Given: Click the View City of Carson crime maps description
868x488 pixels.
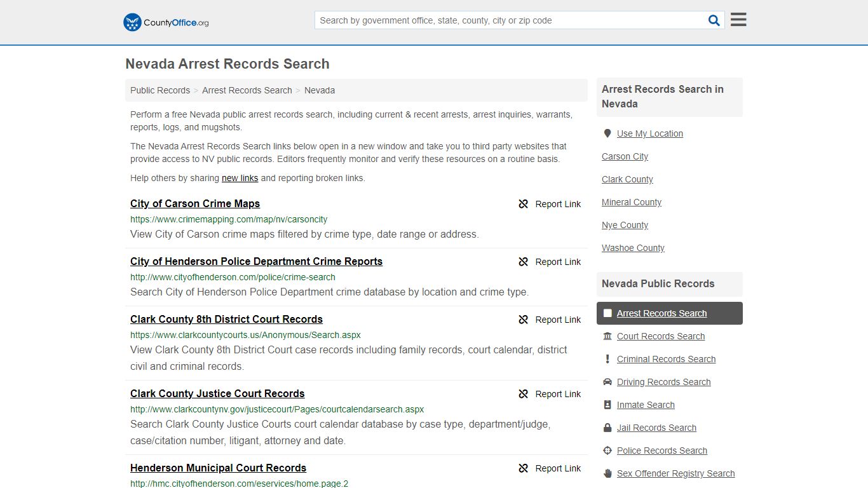Looking at the screenshot, I should click(x=304, y=234).
